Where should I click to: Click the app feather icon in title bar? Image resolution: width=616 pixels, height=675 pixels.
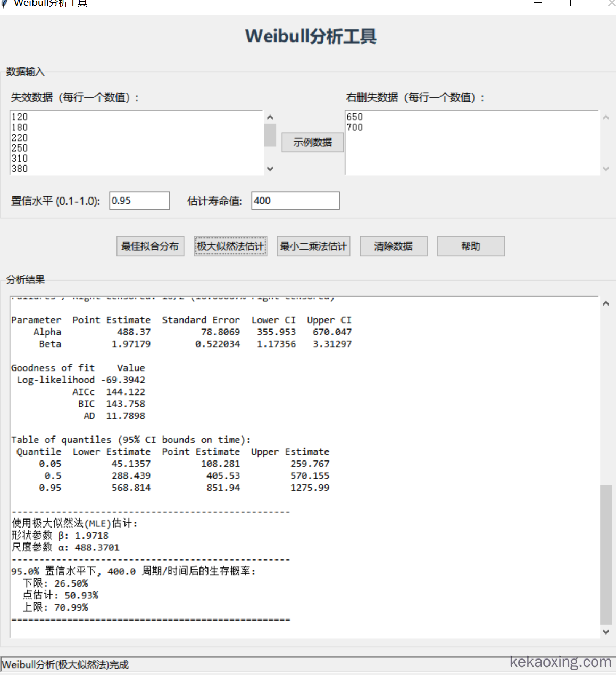click(5, 3)
